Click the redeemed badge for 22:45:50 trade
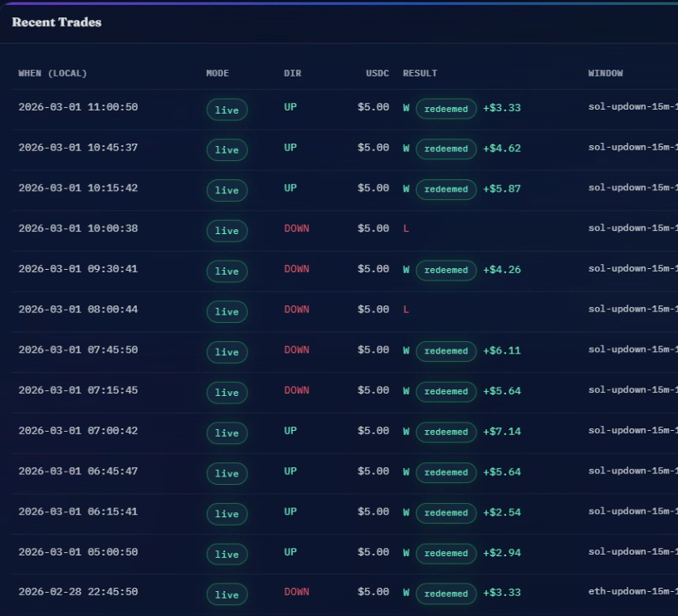 pyautogui.click(x=446, y=594)
